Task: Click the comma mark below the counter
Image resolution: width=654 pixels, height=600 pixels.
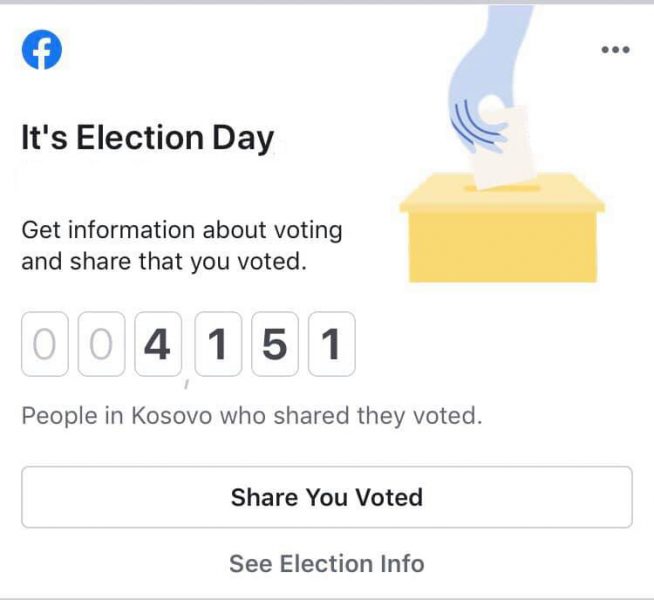Action: pos(187,384)
